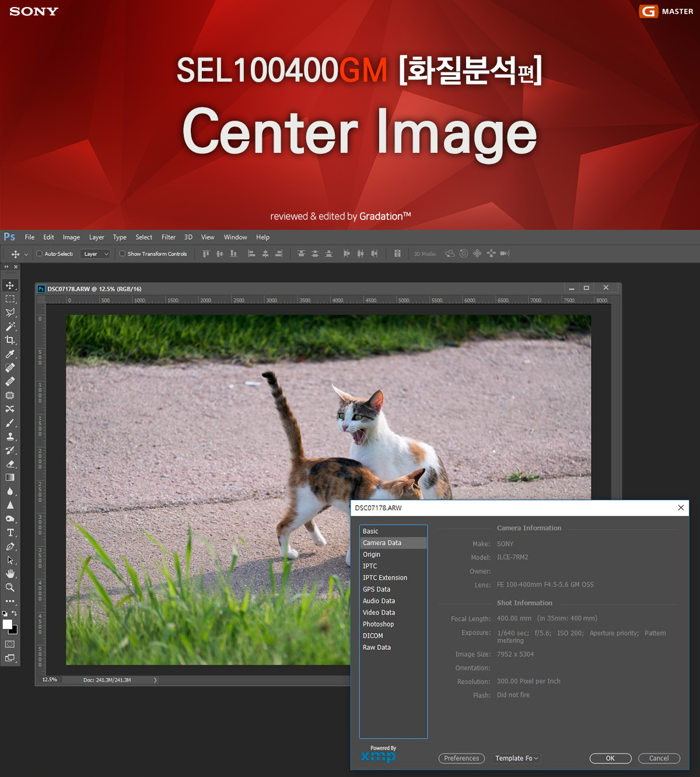Click the Cancel button in the dialog

659,758
